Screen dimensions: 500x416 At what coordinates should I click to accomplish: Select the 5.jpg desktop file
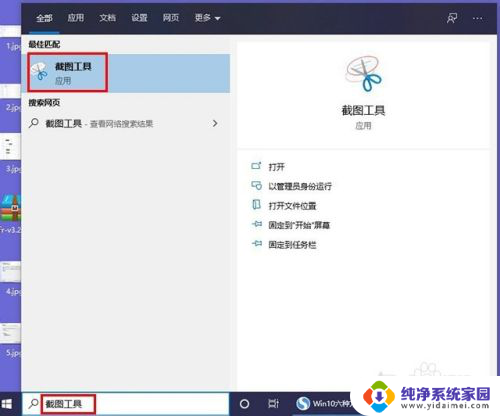coord(11,340)
